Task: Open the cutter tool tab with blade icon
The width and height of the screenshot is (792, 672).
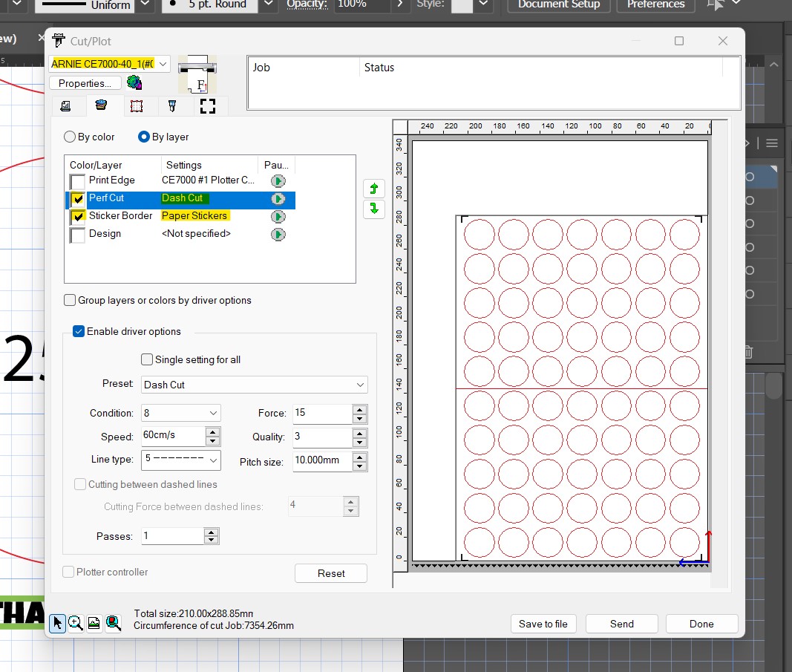Action: (172, 105)
